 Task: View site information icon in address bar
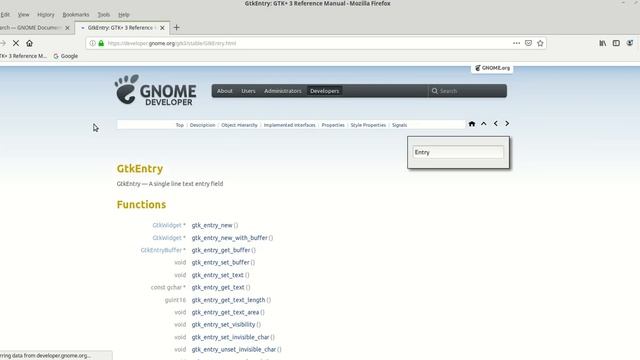coord(93,43)
